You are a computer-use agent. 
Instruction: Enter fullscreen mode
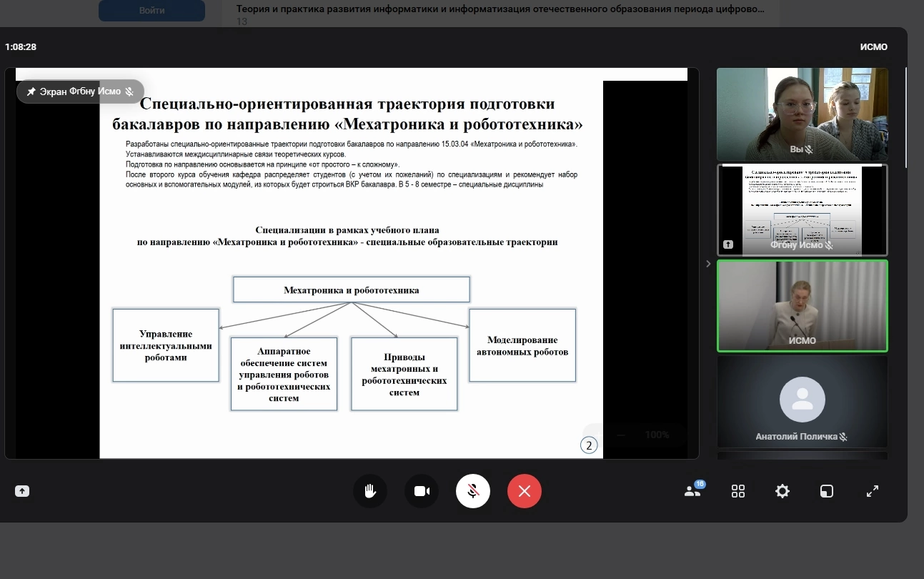[873, 491]
